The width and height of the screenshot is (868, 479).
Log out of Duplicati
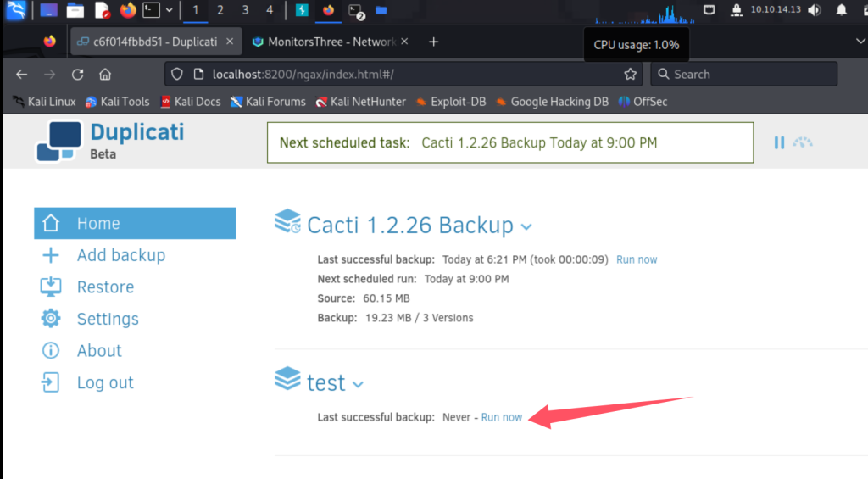coord(105,382)
